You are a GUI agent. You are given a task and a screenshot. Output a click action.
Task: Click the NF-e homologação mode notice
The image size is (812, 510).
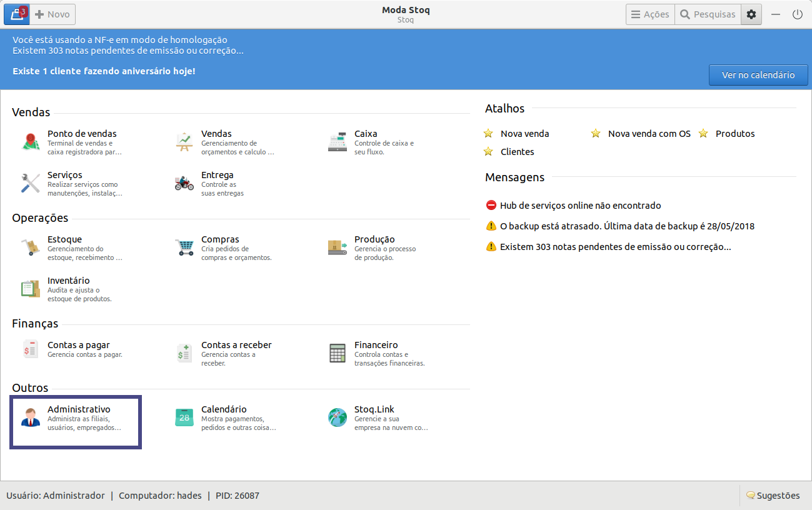coord(120,40)
